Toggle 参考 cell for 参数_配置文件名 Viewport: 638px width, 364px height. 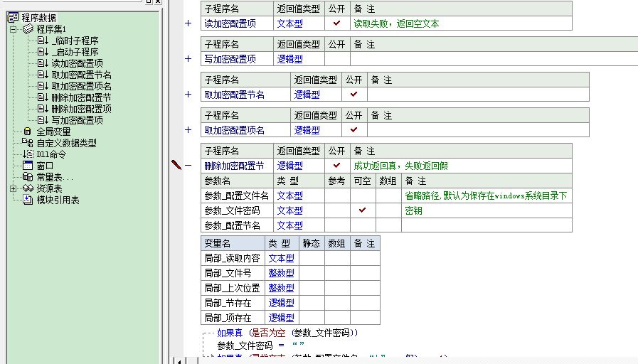(337, 196)
